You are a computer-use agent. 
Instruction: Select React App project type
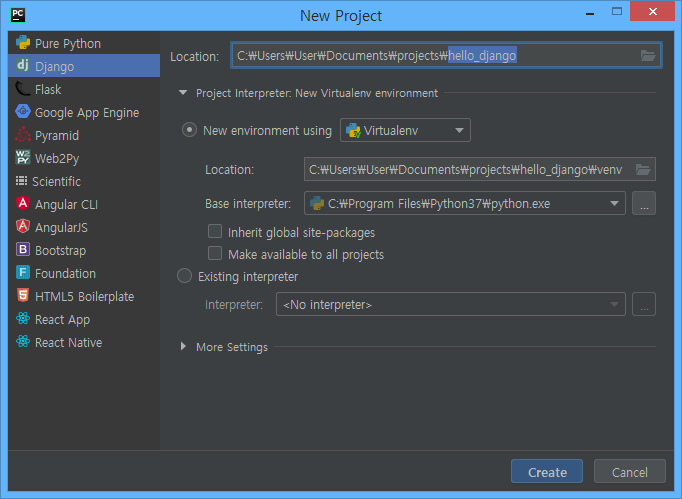point(84,319)
